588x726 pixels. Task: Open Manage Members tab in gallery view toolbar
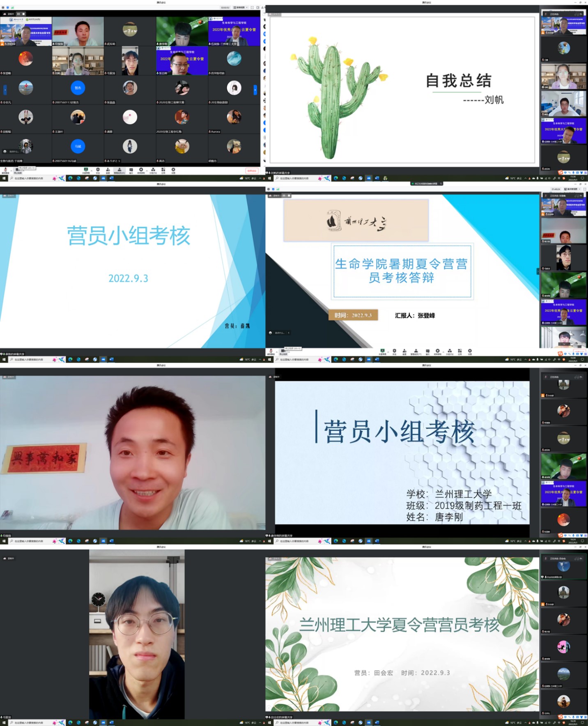(x=119, y=170)
